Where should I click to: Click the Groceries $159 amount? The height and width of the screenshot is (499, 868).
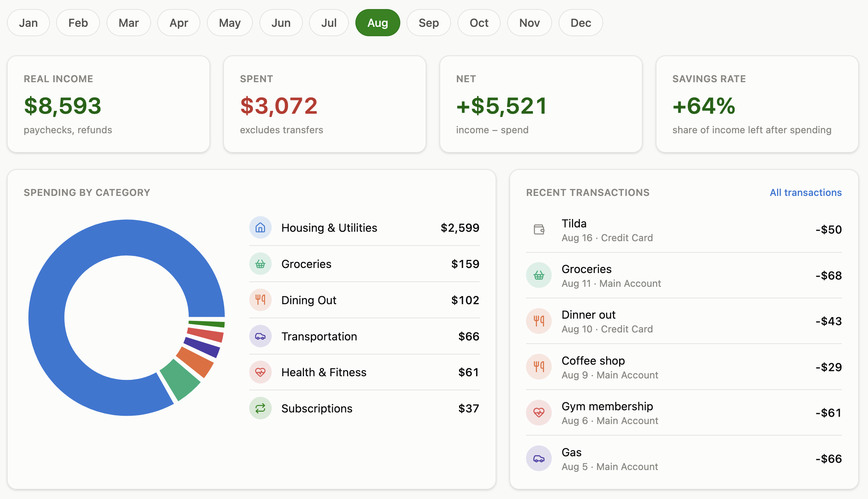465,264
